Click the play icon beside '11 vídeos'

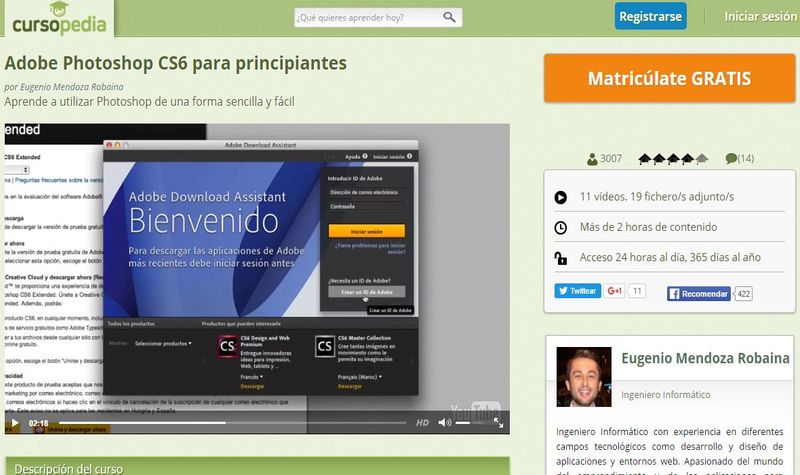click(x=560, y=197)
